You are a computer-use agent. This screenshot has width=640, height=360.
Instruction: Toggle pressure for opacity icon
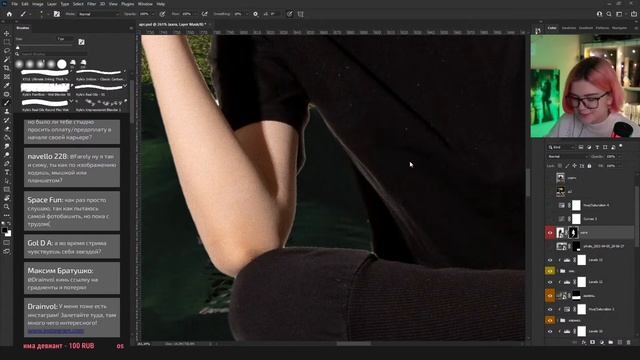click(162, 14)
